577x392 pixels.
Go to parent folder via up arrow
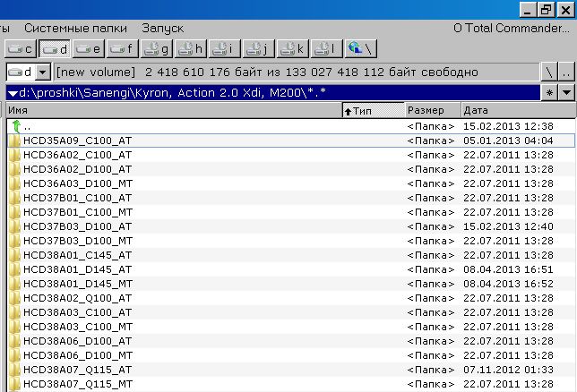coord(16,126)
